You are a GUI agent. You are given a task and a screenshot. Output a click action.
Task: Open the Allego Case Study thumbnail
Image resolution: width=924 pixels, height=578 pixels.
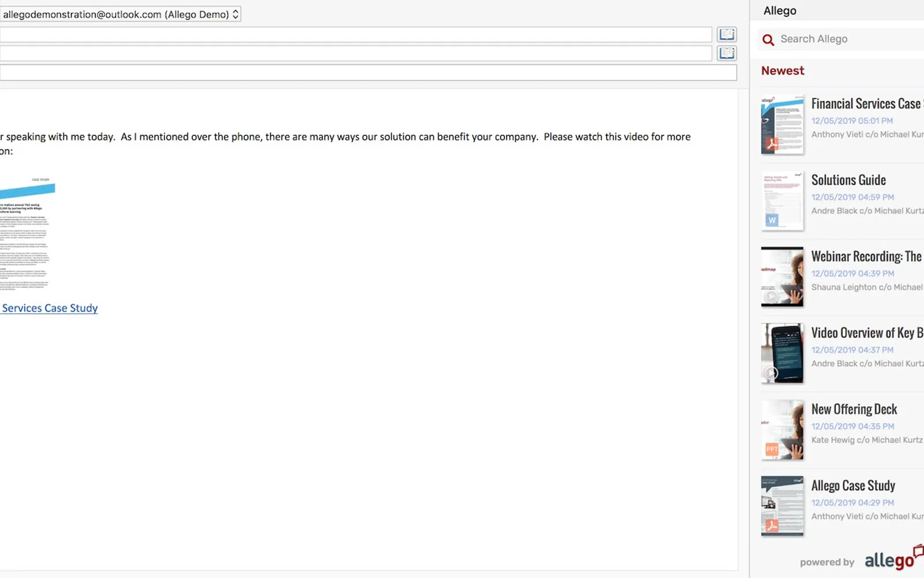pyautogui.click(x=783, y=506)
